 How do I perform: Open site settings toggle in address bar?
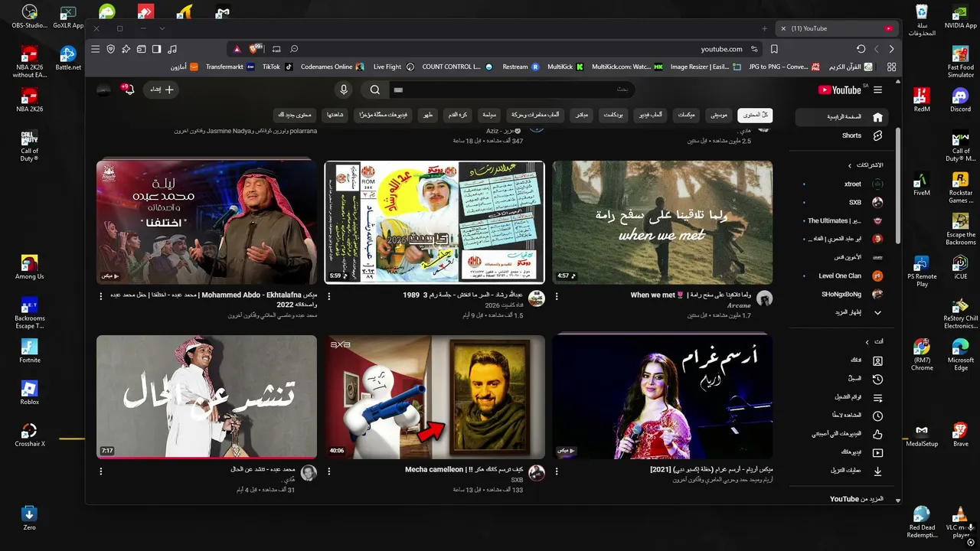tap(755, 49)
